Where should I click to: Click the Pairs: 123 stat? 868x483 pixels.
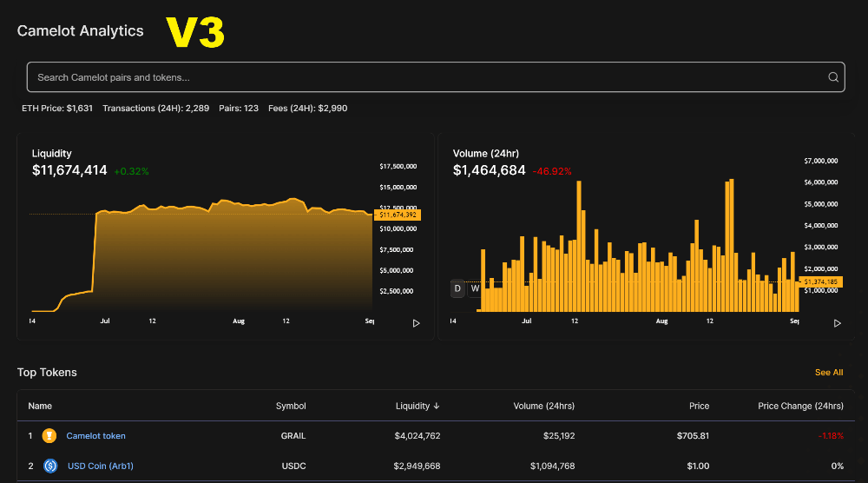[x=239, y=108]
